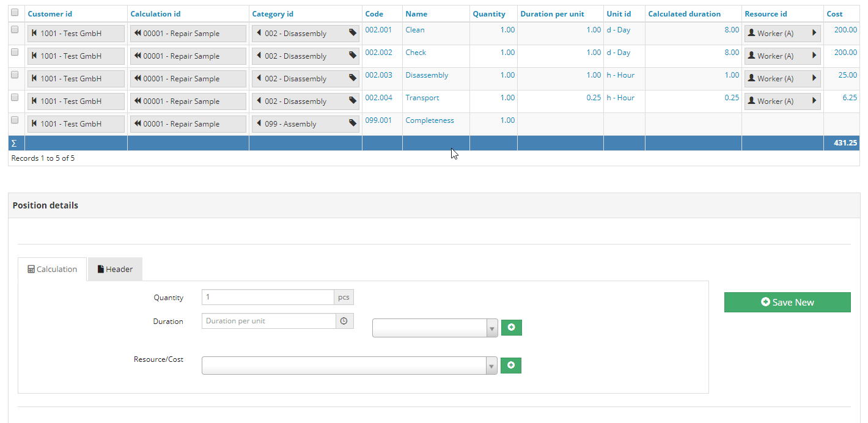Click the tag icon in the Check row
The image size is (868, 423).
click(353, 56)
